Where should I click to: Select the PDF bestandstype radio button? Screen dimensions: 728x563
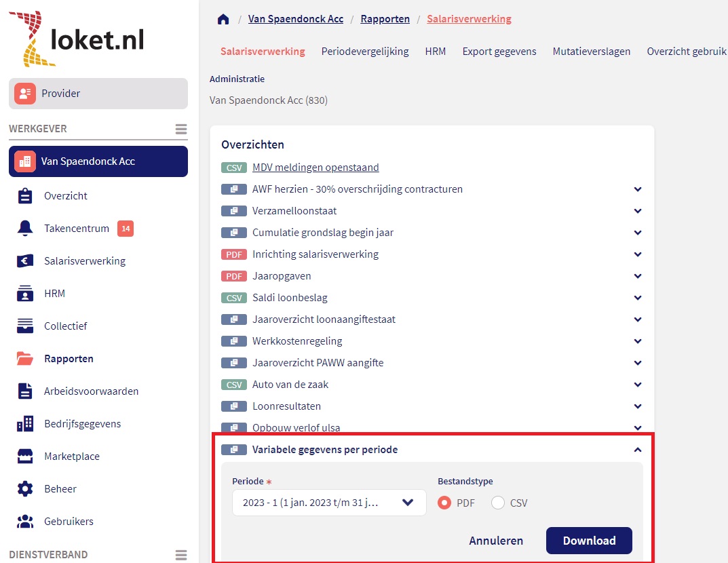click(444, 503)
